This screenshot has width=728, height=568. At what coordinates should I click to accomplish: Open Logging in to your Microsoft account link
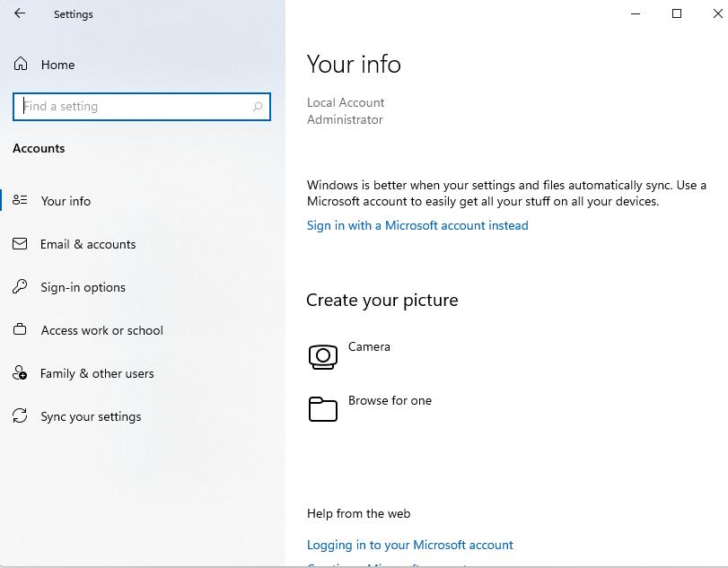(x=410, y=545)
